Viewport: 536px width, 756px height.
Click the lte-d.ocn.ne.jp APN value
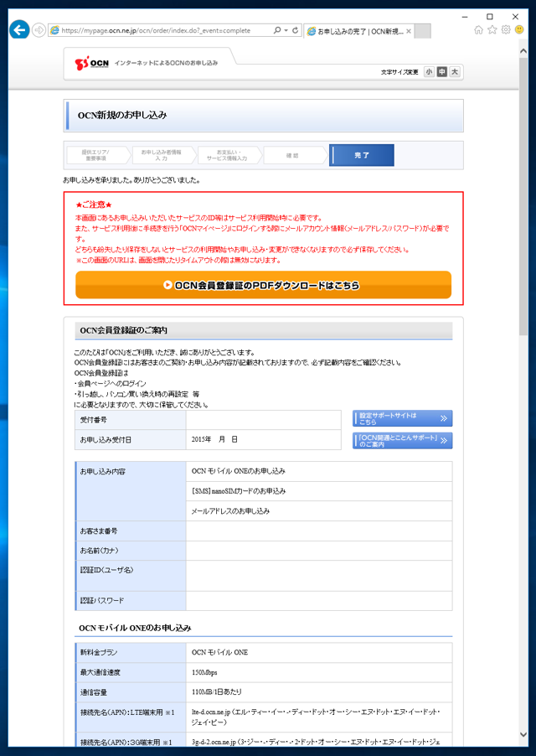point(316,717)
